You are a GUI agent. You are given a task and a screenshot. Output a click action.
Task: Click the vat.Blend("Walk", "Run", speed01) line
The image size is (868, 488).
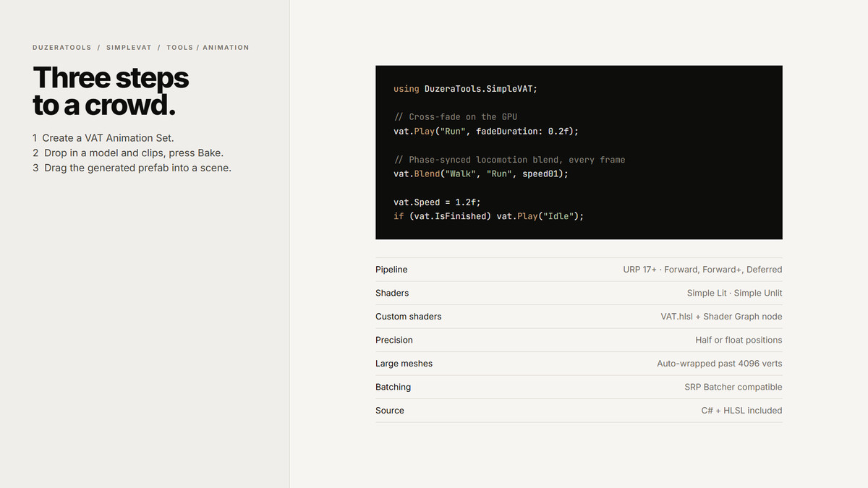pyautogui.click(x=481, y=174)
